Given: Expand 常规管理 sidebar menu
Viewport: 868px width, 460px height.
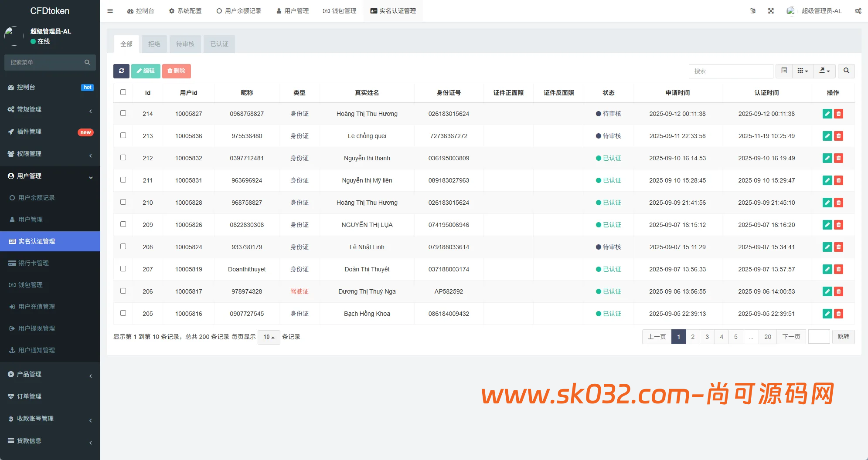Looking at the screenshot, I should (50, 109).
